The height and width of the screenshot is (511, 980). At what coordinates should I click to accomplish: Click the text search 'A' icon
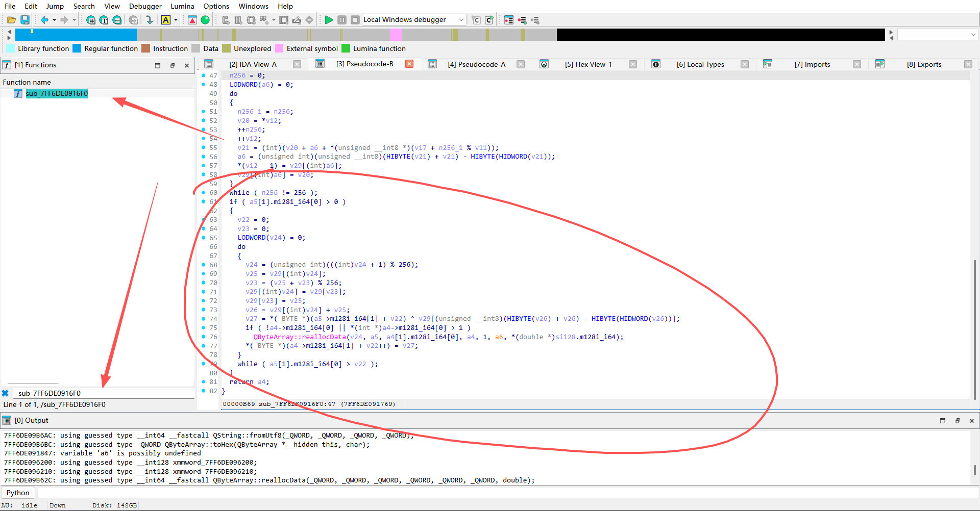tap(166, 20)
